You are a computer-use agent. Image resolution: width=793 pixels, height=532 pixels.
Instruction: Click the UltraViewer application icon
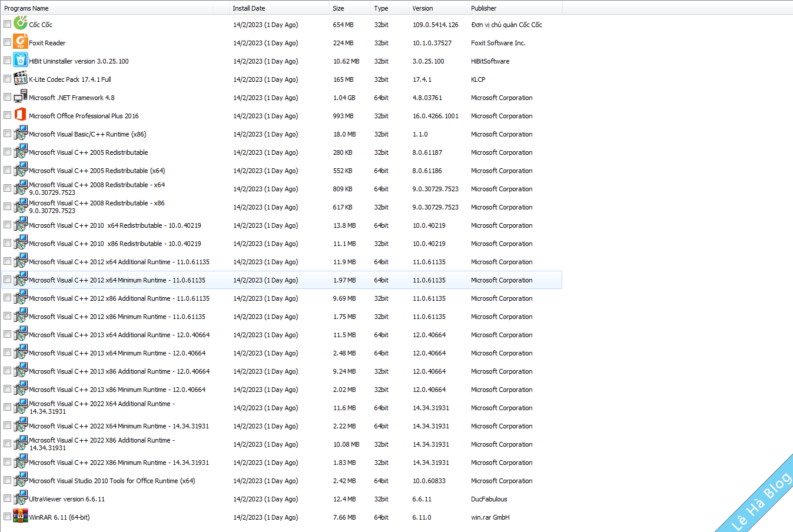coord(21,498)
